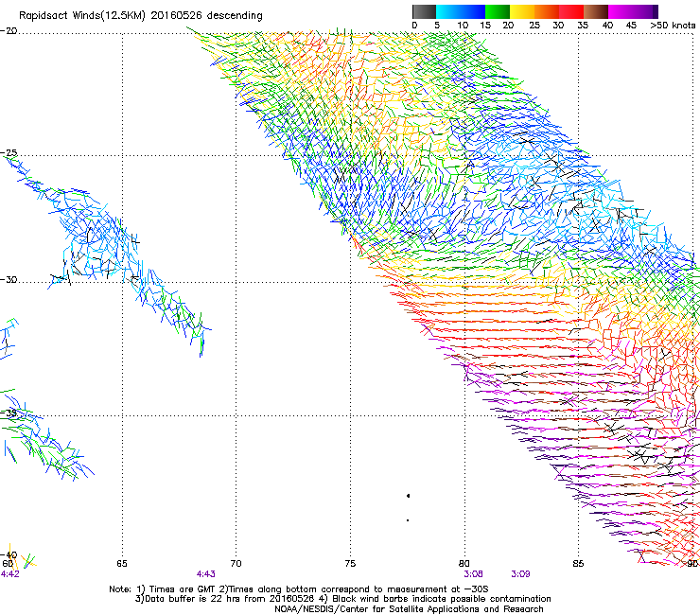This screenshot has width=700, height=615.
Task: Click the legend's "30" knots label
Action: click(x=558, y=26)
